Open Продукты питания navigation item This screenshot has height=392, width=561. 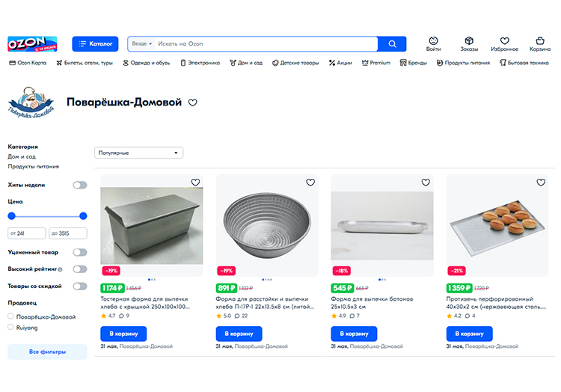463,63
